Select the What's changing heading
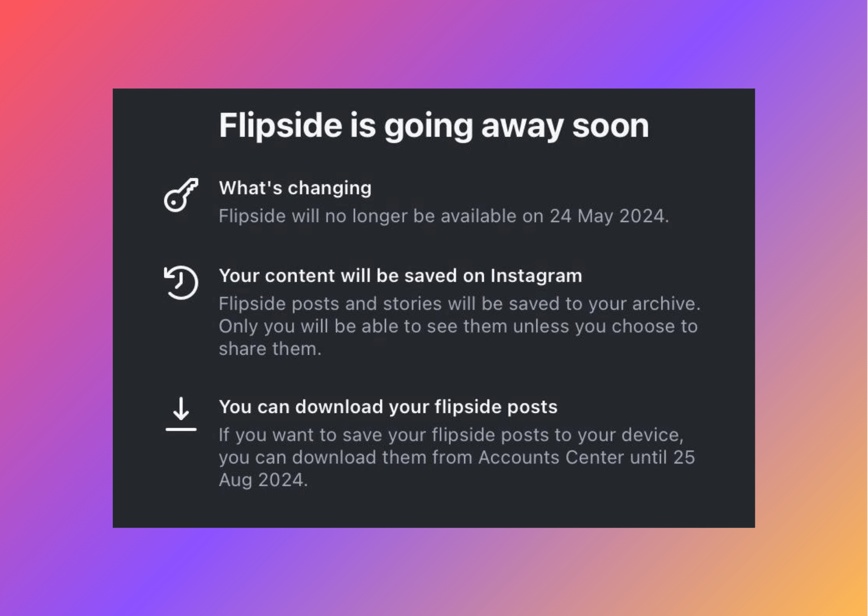Image resolution: width=868 pixels, height=616 pixels. (x=295, y=188)
